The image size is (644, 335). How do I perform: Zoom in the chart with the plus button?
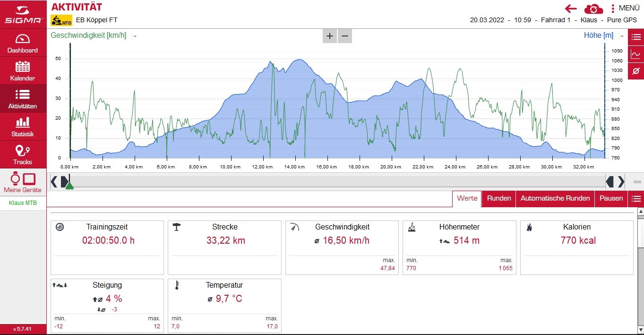point(329,36)
